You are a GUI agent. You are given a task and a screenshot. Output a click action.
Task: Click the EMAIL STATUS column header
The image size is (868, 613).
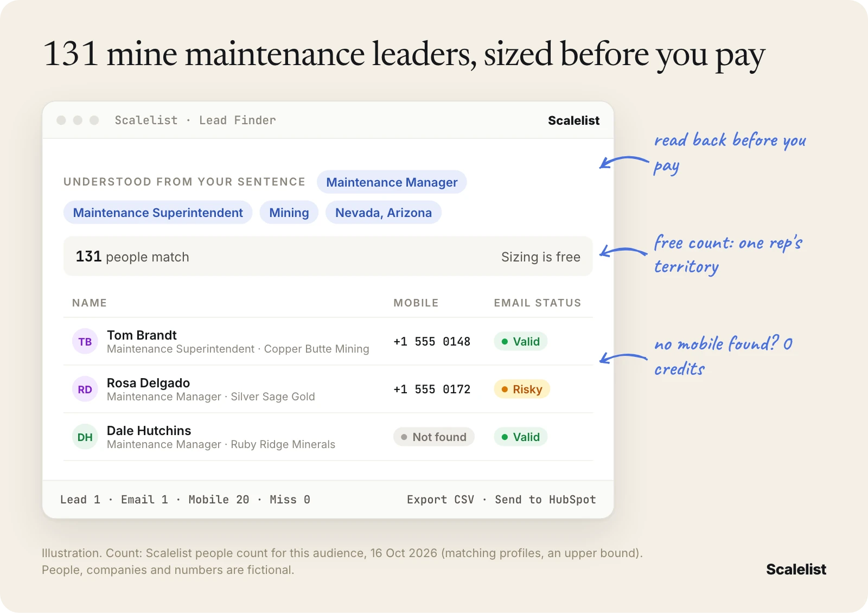pyautogui.click(x=537, y=303)
